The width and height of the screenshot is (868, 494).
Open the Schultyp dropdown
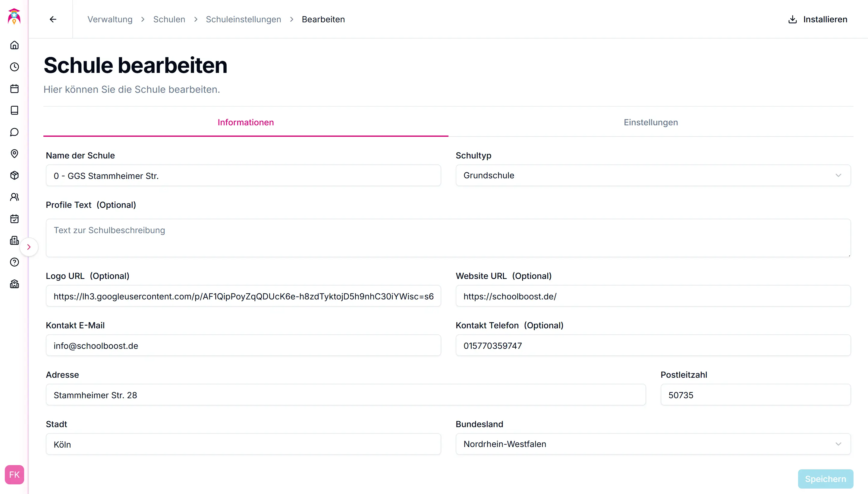click(x=653, y=175)
